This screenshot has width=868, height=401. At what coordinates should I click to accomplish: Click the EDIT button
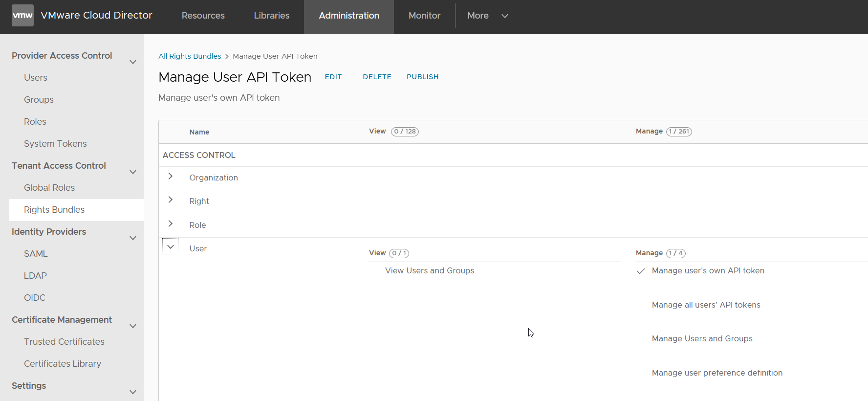333,77
